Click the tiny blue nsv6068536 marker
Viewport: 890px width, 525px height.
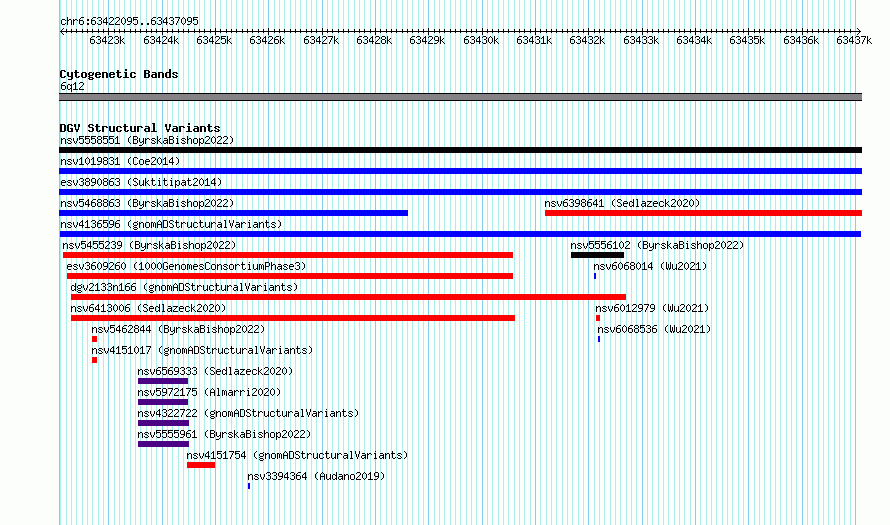tap(599, 339)
